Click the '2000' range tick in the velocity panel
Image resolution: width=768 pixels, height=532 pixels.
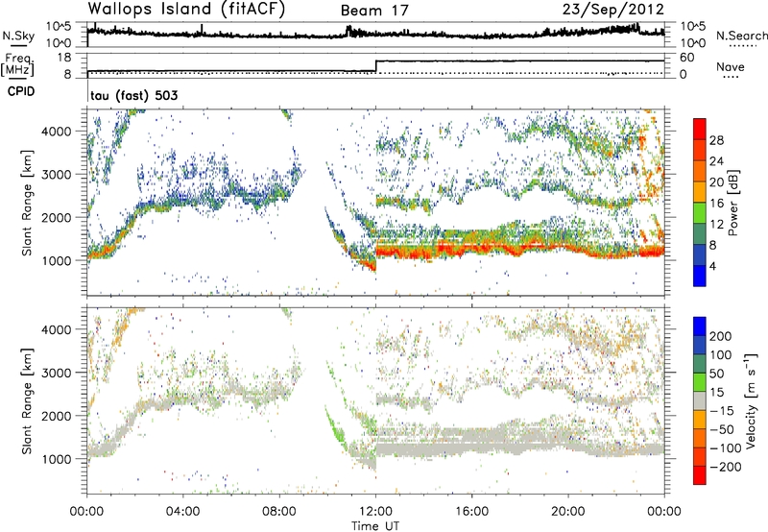pyautogui.click(x=57, y=417)
